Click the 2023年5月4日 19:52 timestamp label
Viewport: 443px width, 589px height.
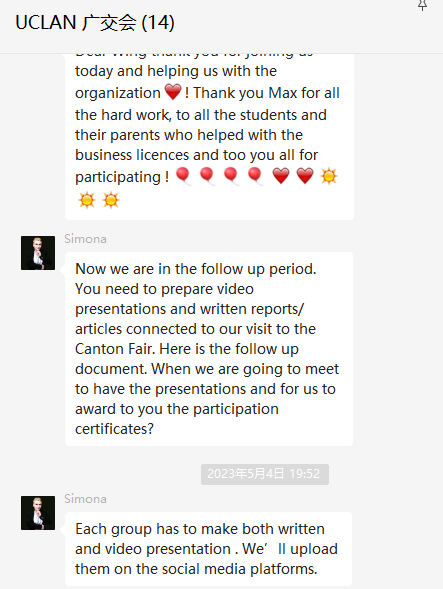pos(265,474)
